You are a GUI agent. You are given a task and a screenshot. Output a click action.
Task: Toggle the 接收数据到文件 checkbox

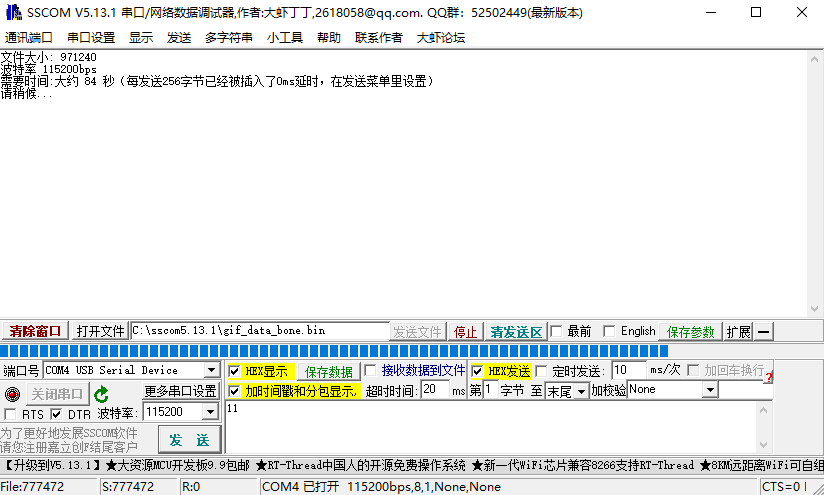pos(370,370)
